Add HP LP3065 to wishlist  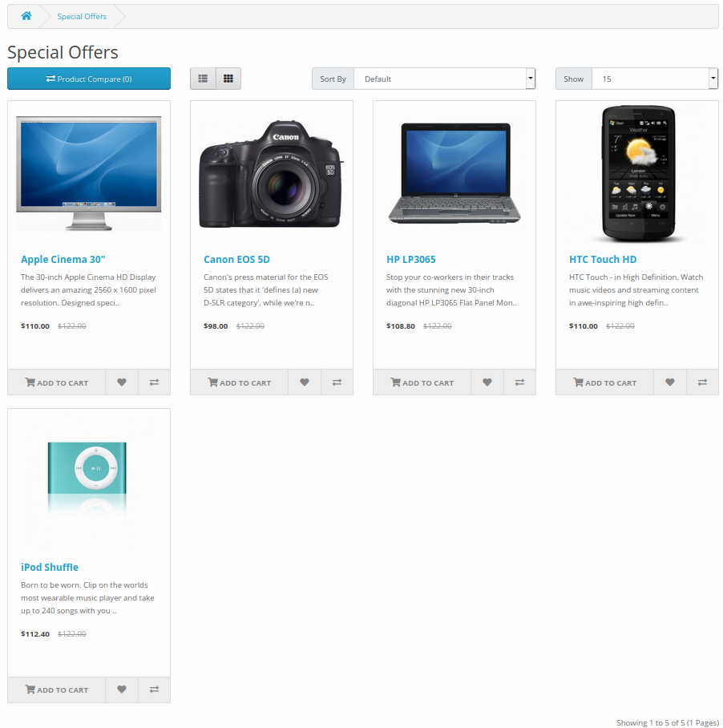487,382
